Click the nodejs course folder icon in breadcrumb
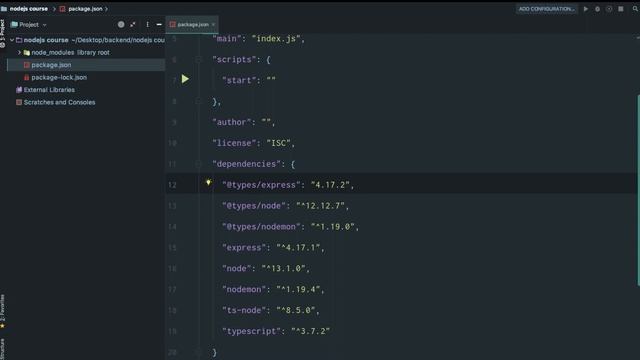The image size is (640, 360). click(4, 9)
